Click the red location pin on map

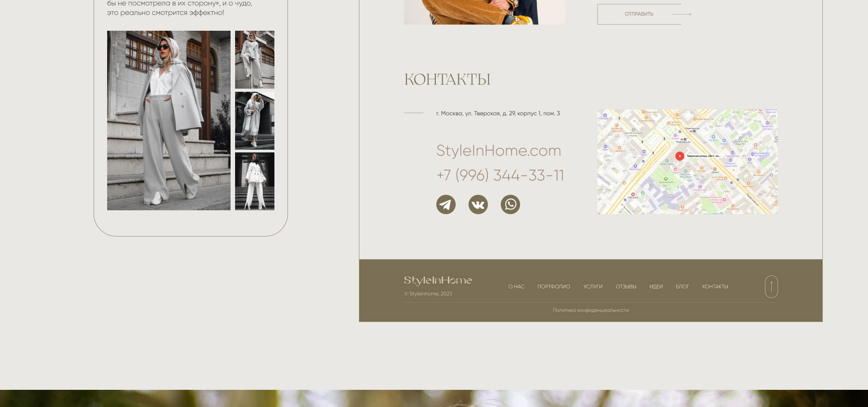pyautogui.click(x=679, y=156)
